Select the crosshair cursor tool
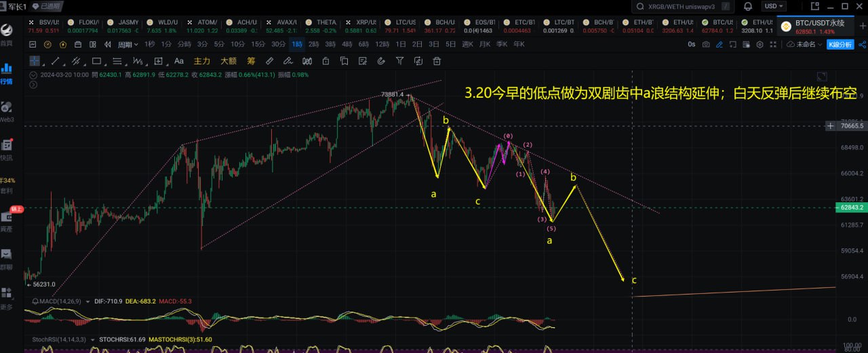This screenshot has height=353, width=868. pos(34,60)
